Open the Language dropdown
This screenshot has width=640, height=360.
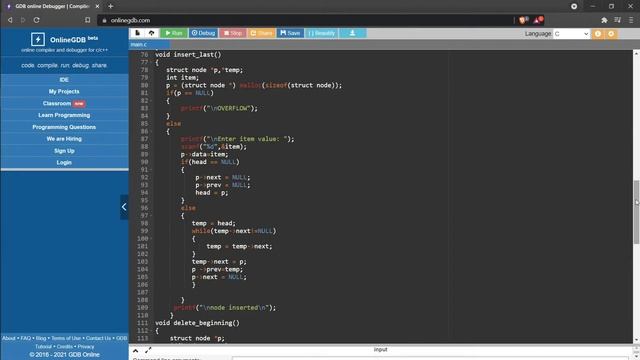[571, 34]
